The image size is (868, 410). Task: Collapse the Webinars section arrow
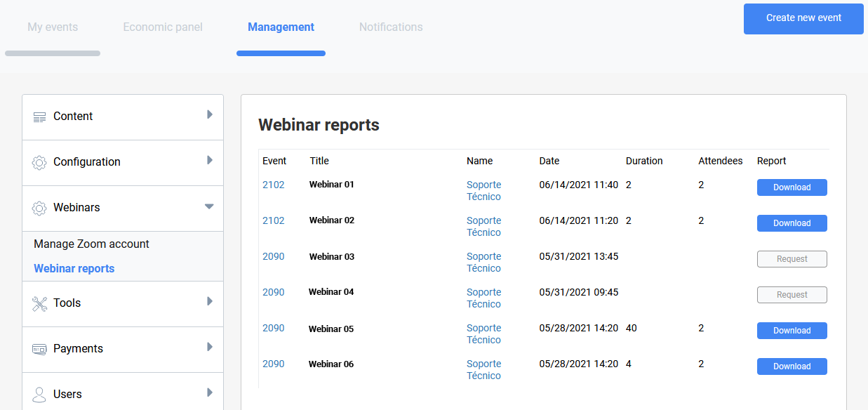pos(209,206)
